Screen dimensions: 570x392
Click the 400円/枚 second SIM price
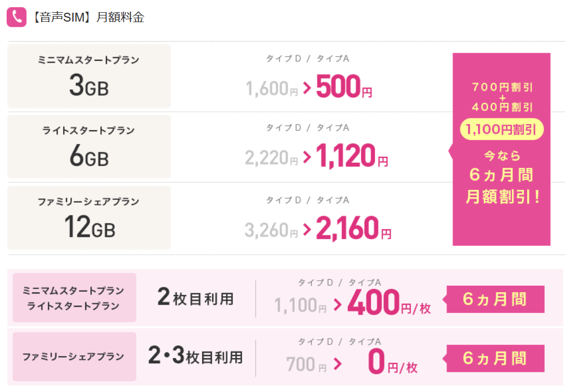[389, 303]
